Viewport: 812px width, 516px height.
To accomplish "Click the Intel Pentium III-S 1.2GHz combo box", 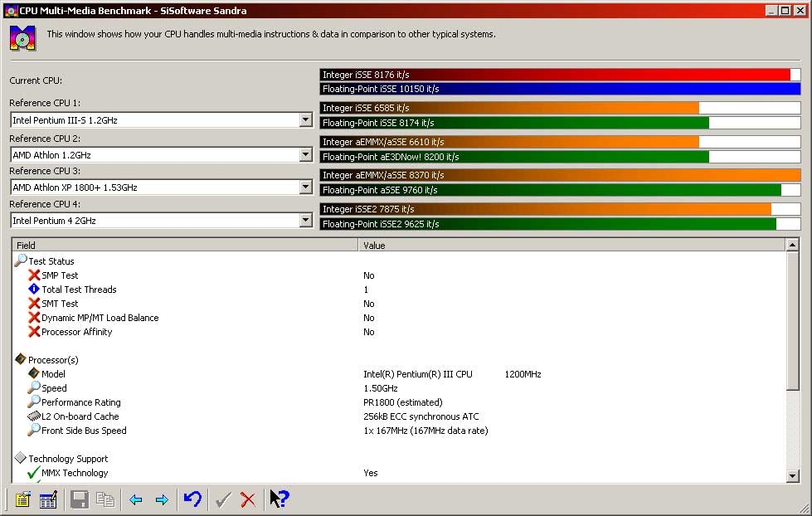I will click(x=161, y=120).
